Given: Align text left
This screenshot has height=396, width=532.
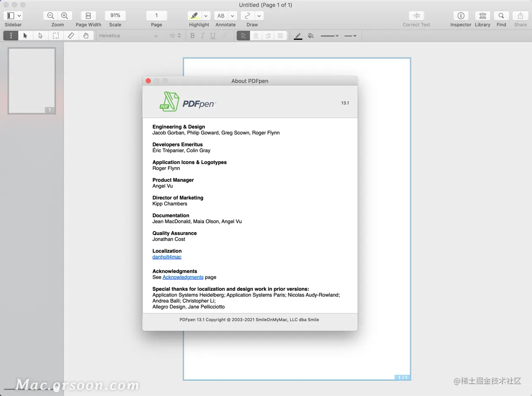Looking at the screenshot, I should coord(243,36).
